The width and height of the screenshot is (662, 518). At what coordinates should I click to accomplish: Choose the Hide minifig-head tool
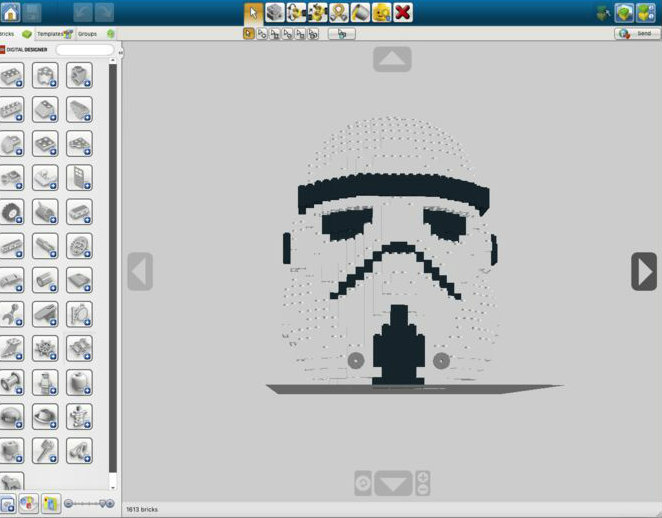[382, 13]
